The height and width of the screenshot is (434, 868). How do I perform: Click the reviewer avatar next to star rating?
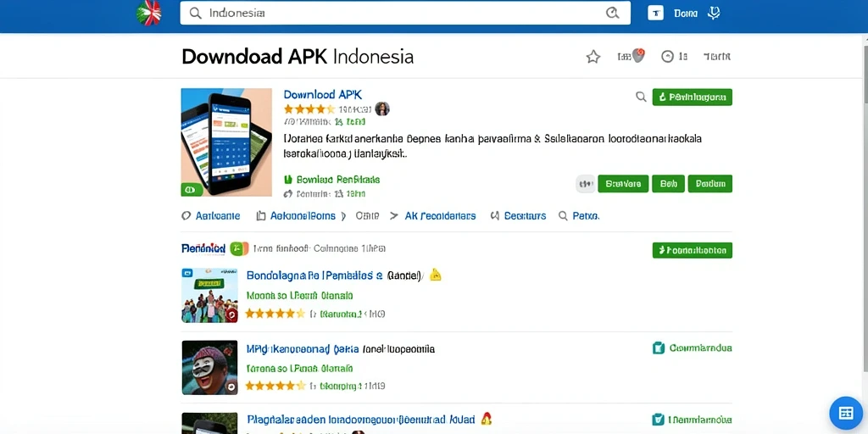point(382,109)
